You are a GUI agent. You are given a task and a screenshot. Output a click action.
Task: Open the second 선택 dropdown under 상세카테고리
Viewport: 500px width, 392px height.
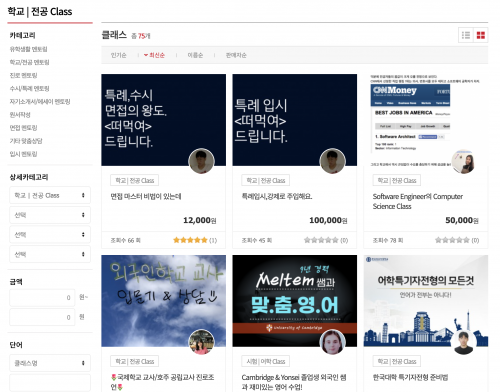pos(50,235)
